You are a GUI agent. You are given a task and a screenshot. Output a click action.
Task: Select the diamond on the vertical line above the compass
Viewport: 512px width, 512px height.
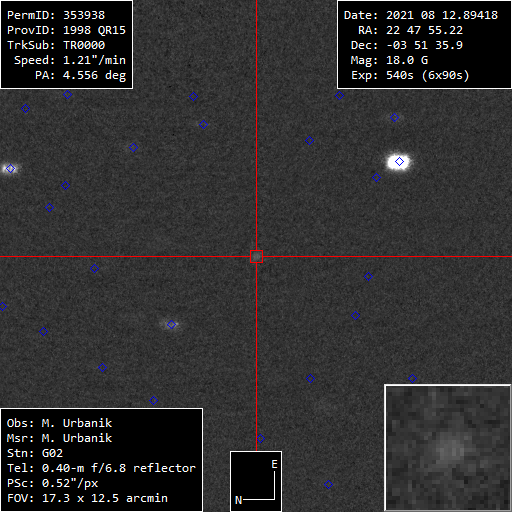(260, 439)
